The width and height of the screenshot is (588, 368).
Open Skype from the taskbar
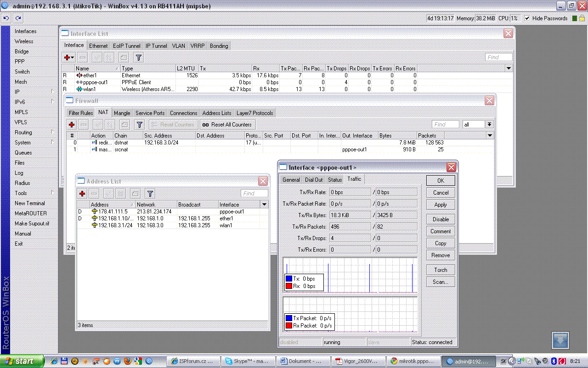click(x=248, y=361)
